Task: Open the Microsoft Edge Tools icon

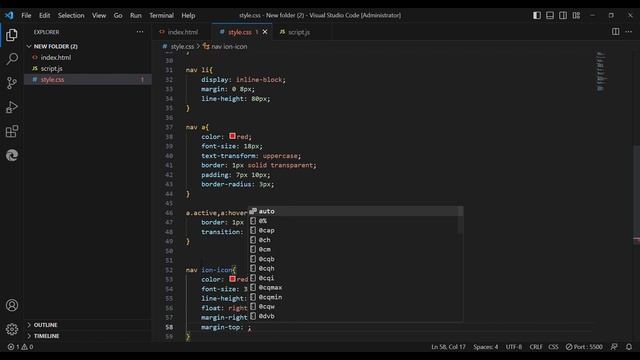Action: click(x=12, y=155)
